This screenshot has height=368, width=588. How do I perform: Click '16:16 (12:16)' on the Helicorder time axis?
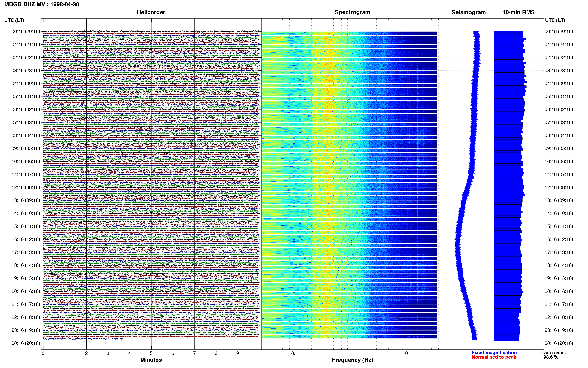[26, 239]
